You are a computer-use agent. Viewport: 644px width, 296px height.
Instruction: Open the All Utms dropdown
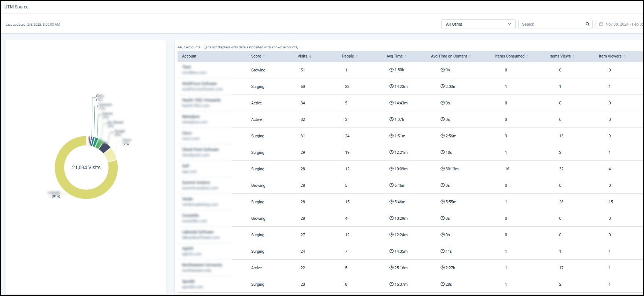(478, 24)
